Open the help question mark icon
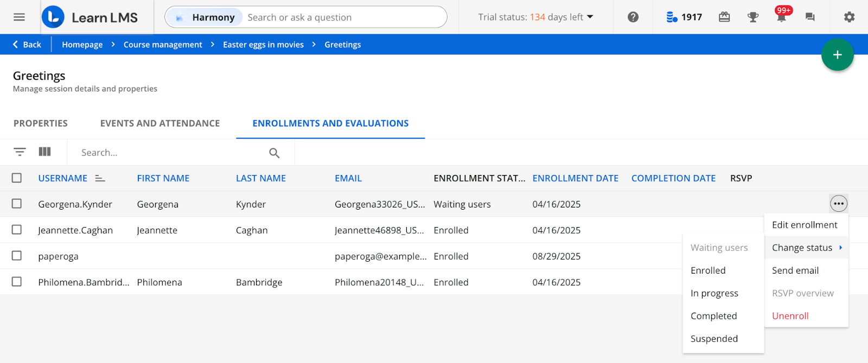868x363 pixels. click(x=633, y=17)
